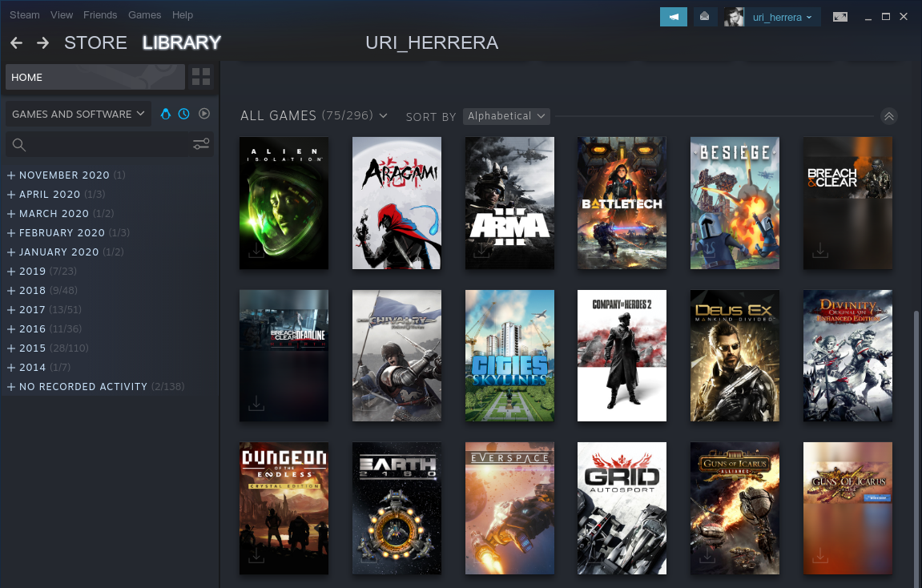
Task: Open the Alphabetical sort dropdown
Action: click(506, 116)
